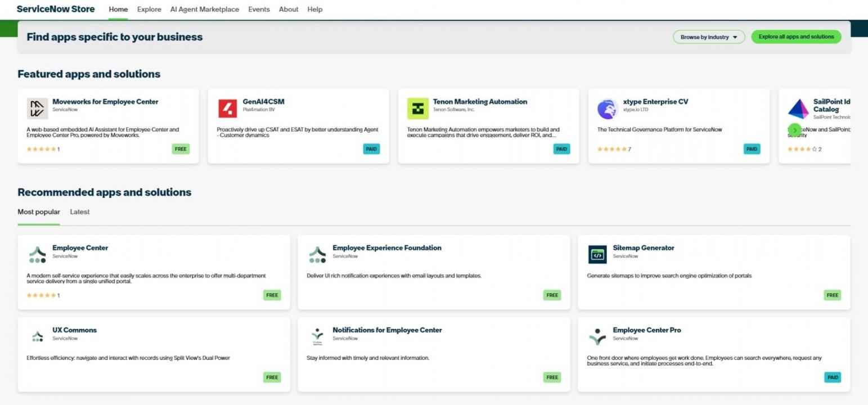868x405 pixels.
Task: Click the SailPoint triangular logo icon
Action: click(798, 109)
